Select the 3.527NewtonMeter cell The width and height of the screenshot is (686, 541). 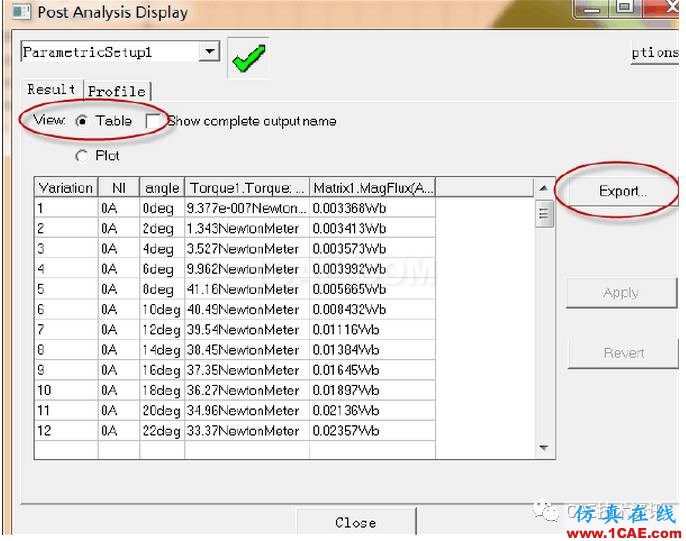(247, 248)
